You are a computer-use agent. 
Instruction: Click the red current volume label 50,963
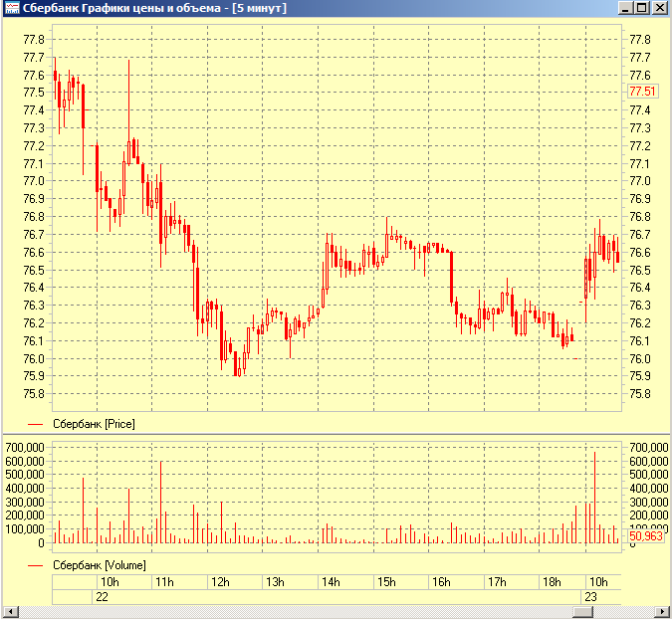645,562
